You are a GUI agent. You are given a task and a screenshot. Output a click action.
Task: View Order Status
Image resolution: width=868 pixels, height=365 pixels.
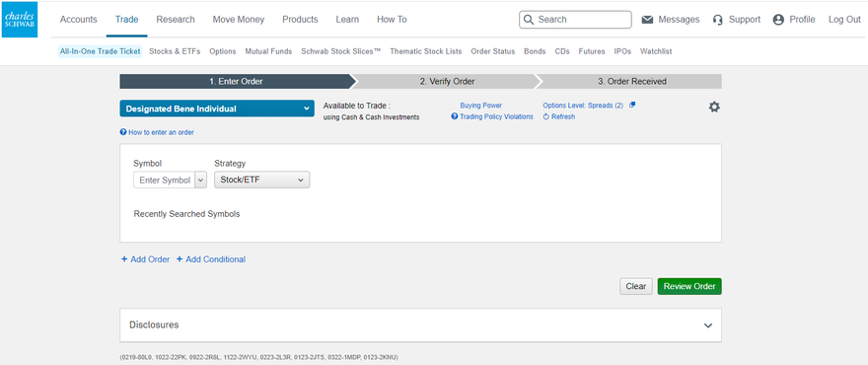pyautogui.click(x=492, y=51)
